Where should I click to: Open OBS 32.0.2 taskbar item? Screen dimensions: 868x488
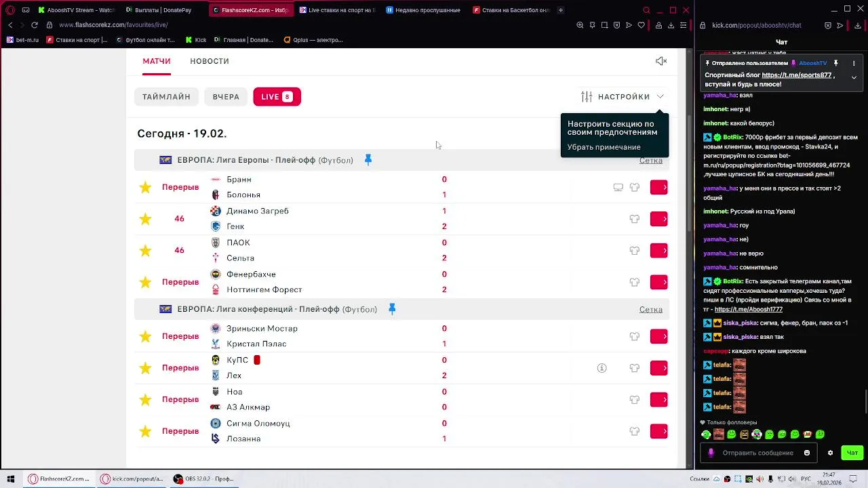[x=203, y=479]
